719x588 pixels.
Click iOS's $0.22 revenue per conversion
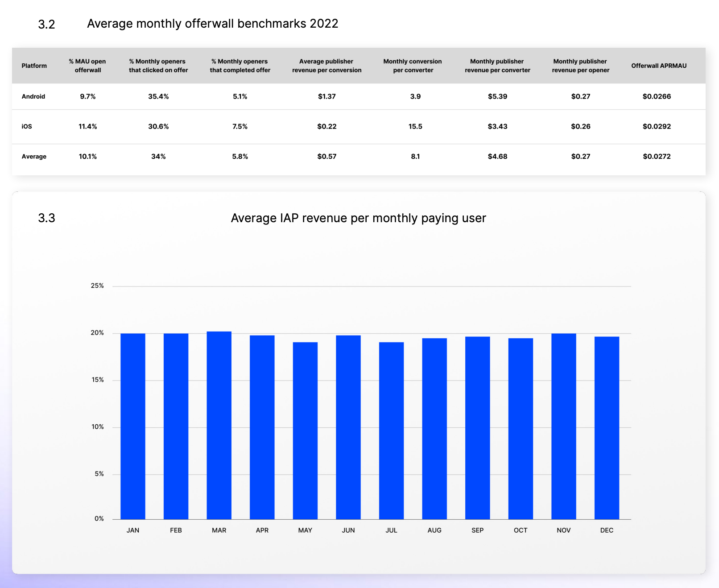[327, 126]
